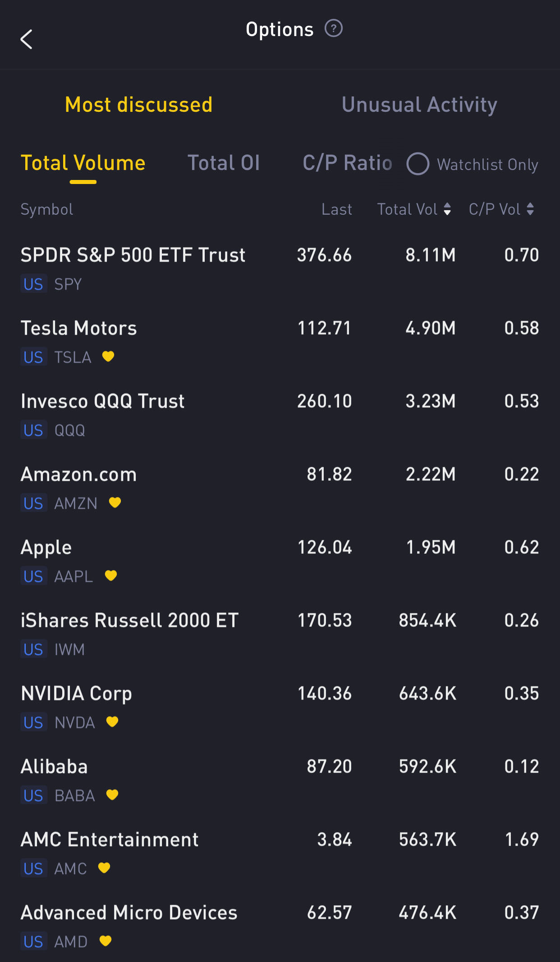Tap the back arrow icon
This screenshot has width=560, height=962.
(27, 40)
